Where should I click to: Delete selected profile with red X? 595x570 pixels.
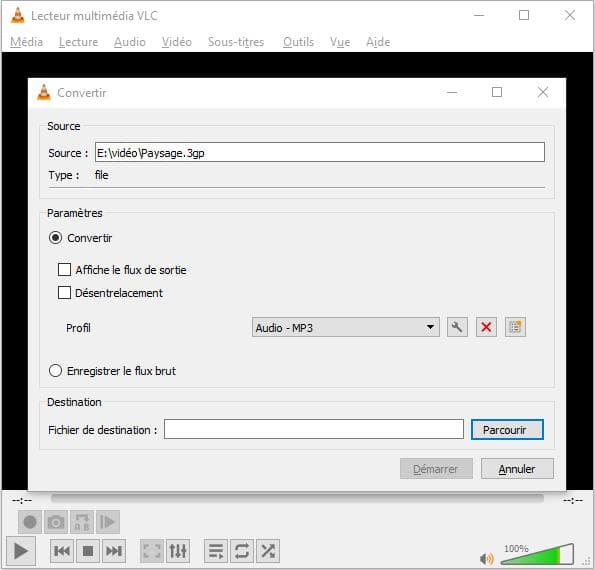(486, 327)
